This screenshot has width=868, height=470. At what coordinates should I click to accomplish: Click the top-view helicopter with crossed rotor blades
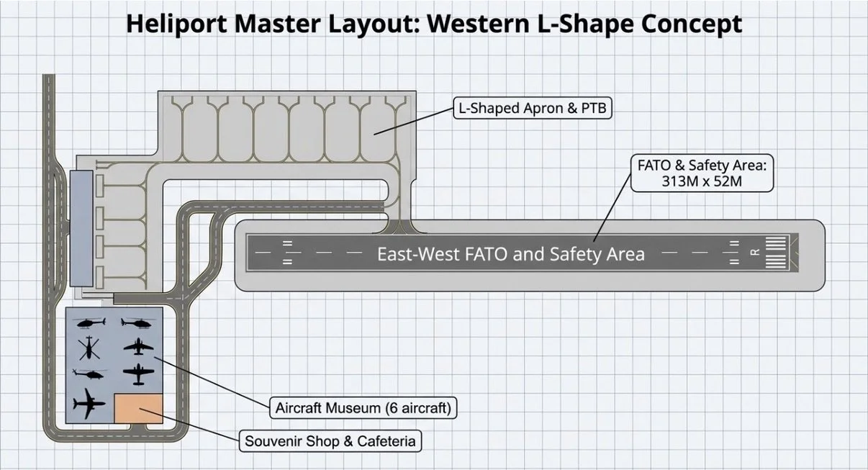pyautogui.click(x=90, y=348)
